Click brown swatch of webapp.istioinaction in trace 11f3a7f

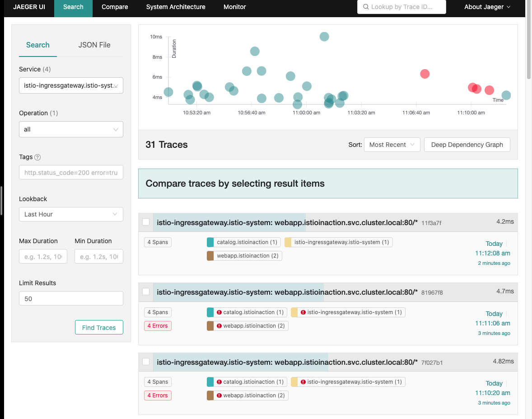point(210,256)
